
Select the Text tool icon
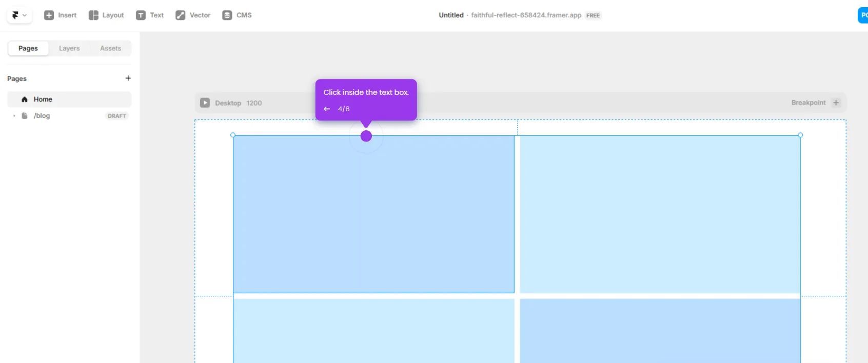(141, 15)
